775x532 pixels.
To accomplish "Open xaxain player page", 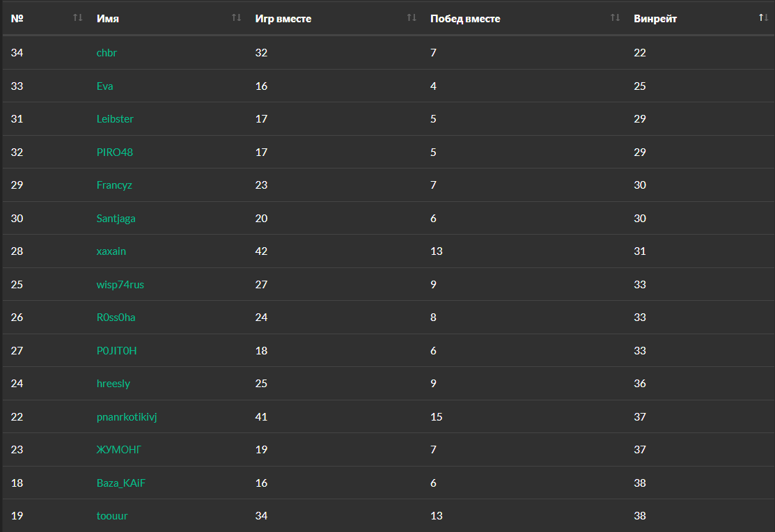I will coord(111,251).
